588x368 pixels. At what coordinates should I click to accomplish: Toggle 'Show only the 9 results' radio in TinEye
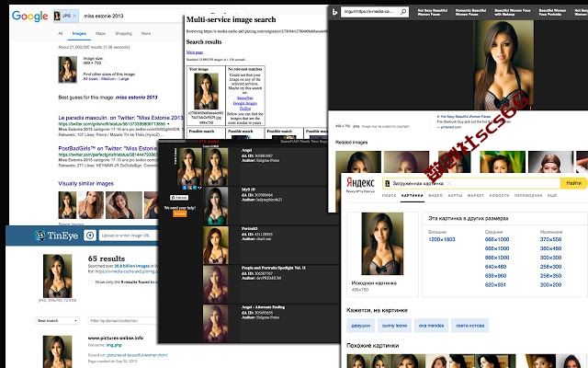coord(90,282)
